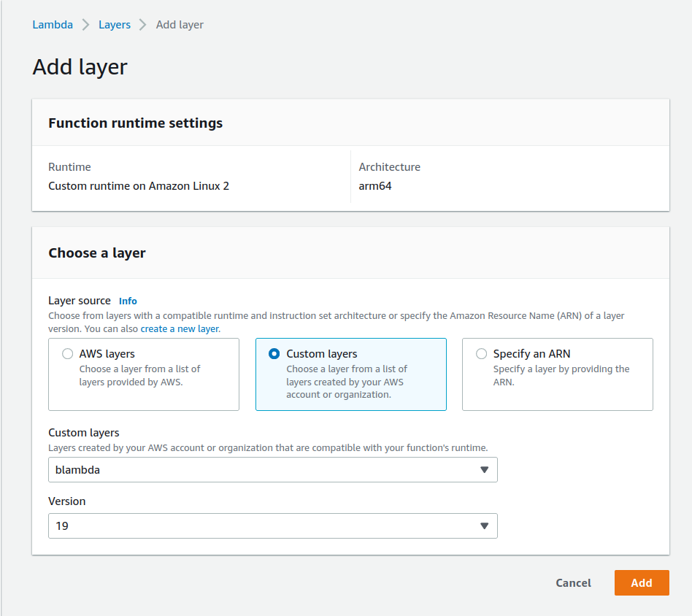692x616 pixels.
Task: Click the 'Function runtime settings' heading
Action: 136,123
